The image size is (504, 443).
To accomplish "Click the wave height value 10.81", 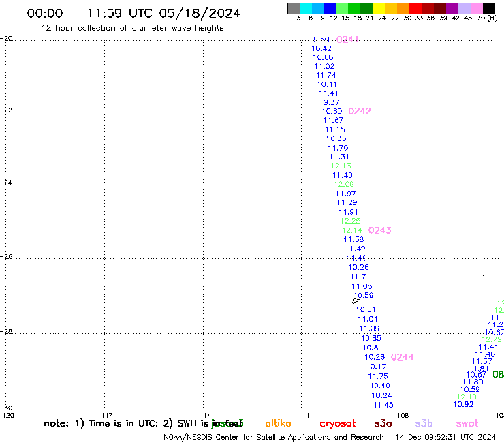I will (x=373, y=348).
